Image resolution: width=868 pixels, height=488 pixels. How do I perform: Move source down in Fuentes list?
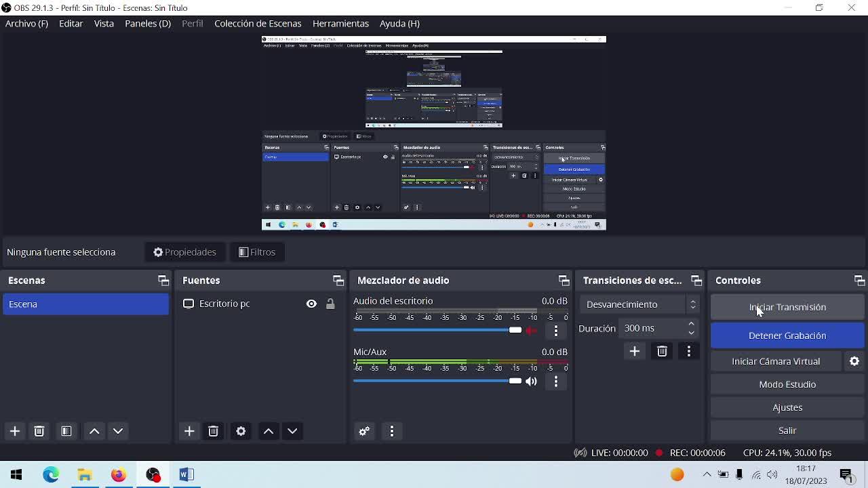(292, 431)
